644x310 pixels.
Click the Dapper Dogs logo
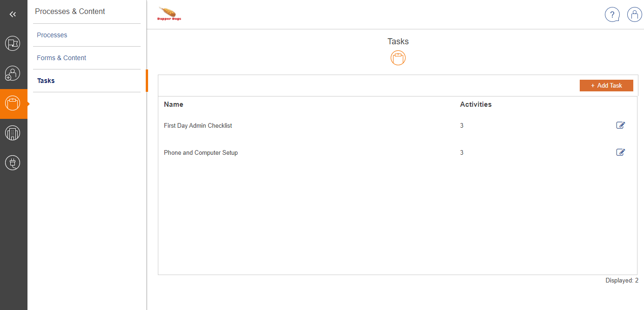[x=169, y=14]
